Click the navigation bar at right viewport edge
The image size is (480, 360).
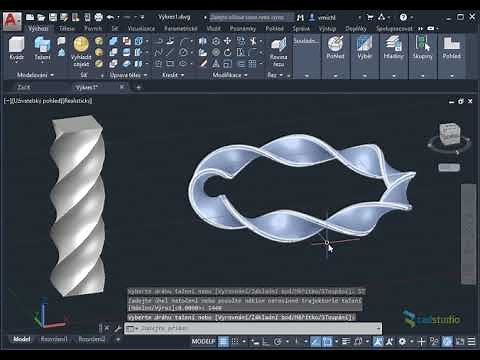tap(468, 234)
